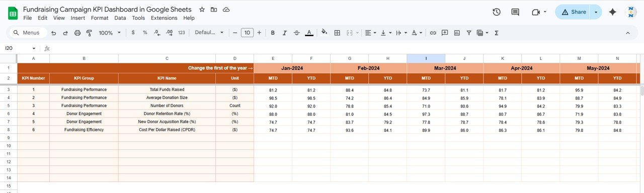
Task: Open the Tools menu
Action: [138, 18]
